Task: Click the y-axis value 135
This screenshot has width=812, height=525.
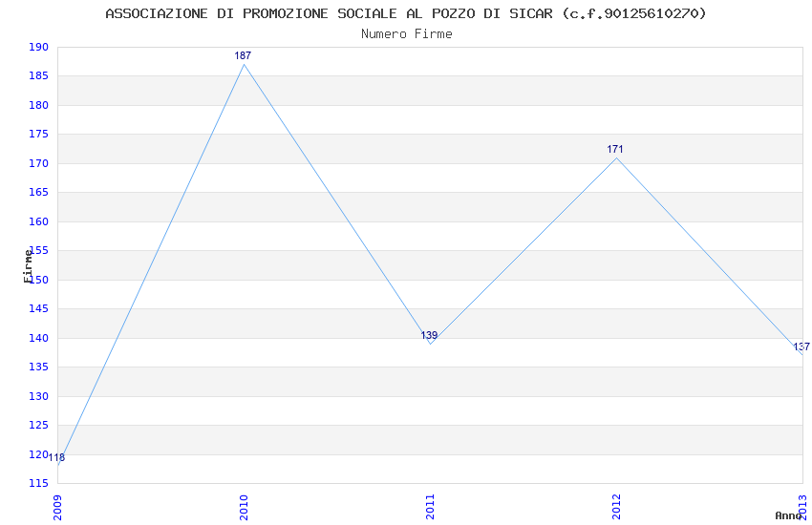Action: point(38,367)
